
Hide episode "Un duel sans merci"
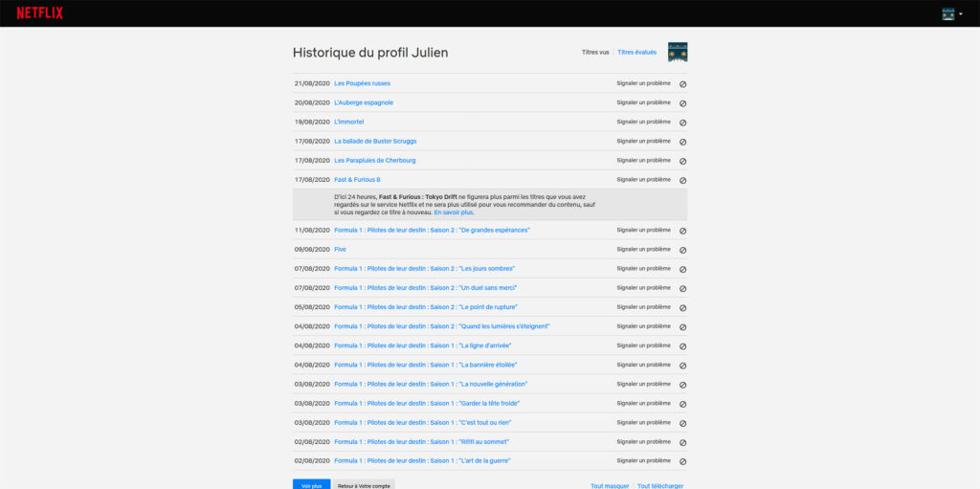(682, 289)
